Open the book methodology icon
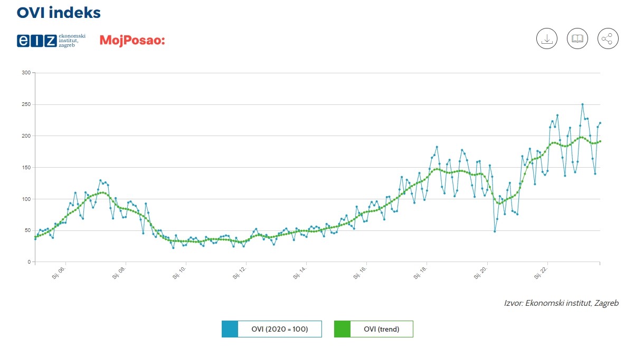Screen dimensions: 644x348 577,38
